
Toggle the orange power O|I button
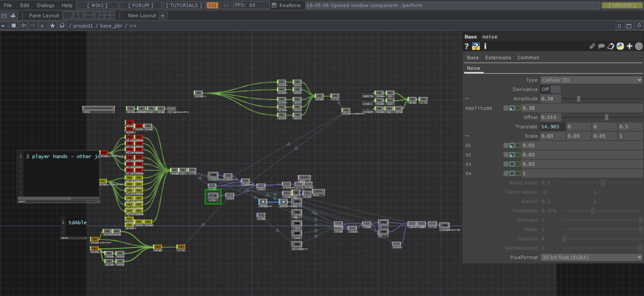pyautogui.click(x=212, y=5)
